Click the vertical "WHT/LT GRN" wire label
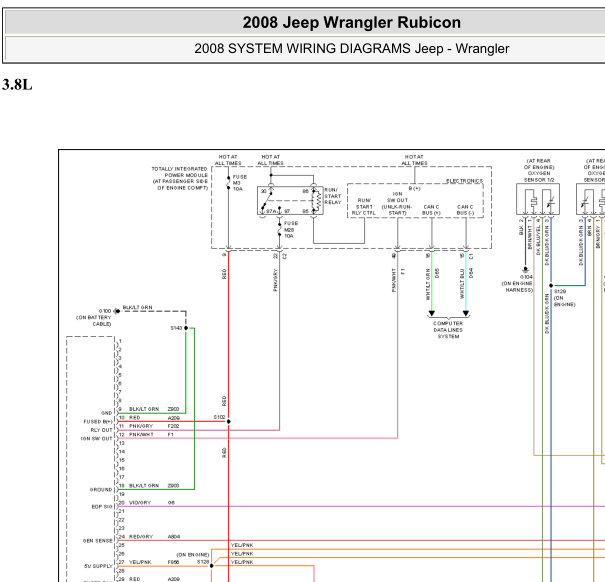 (x=428, y=284)
